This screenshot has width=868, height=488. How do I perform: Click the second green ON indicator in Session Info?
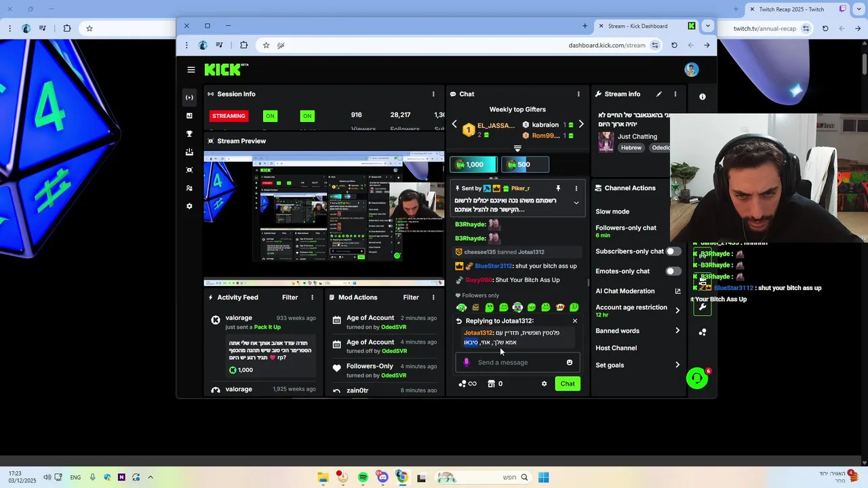(x=307, y=116)
